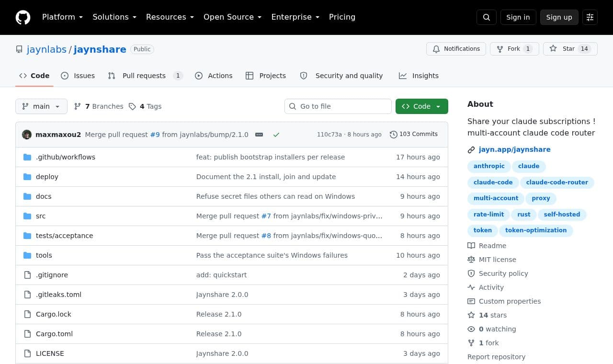The width and height of the screenshot is (613, 364).
Task: Open the 7 Branches link
Action: point(99,106)
